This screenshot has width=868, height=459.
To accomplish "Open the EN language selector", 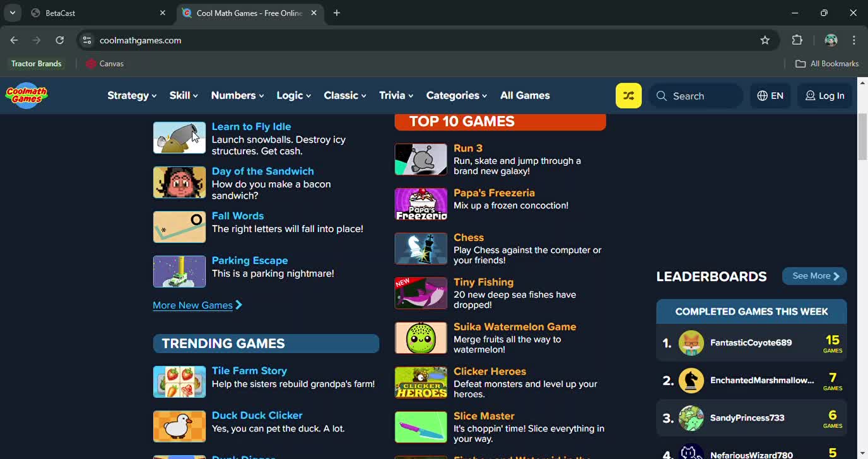I will [x=770, y=96].
